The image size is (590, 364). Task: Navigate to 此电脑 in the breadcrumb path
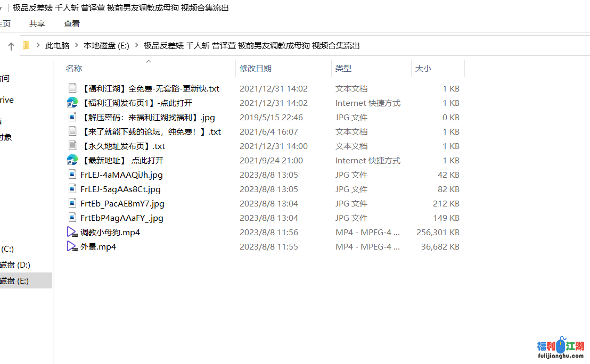[58, 46]
